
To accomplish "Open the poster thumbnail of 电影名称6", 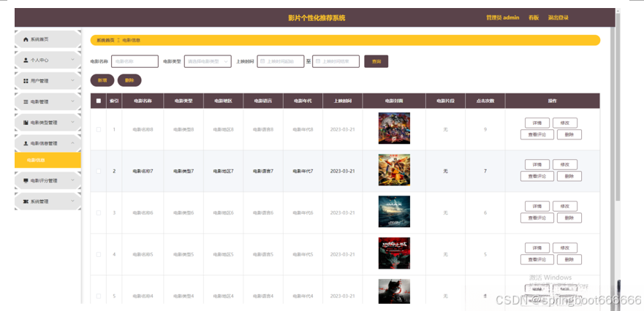I will [394, 212].
